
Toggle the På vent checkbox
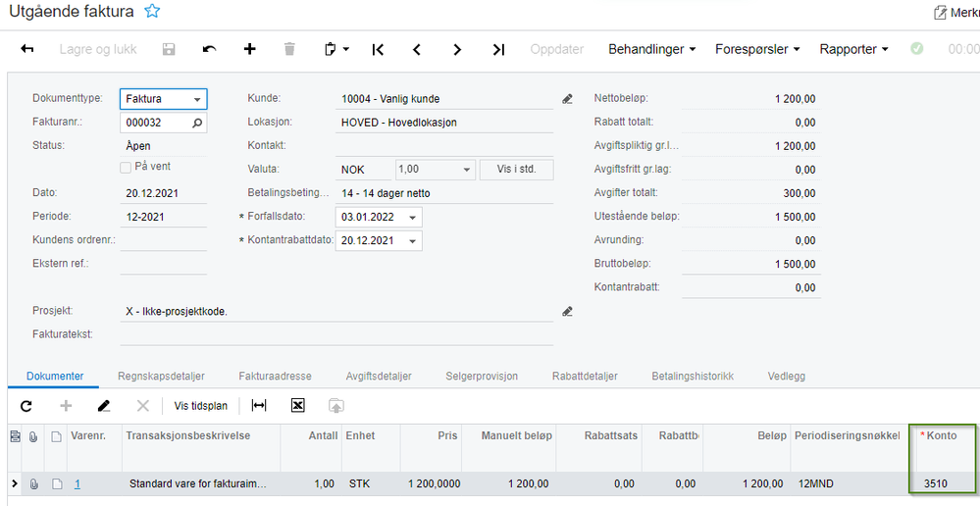(126, 167)
